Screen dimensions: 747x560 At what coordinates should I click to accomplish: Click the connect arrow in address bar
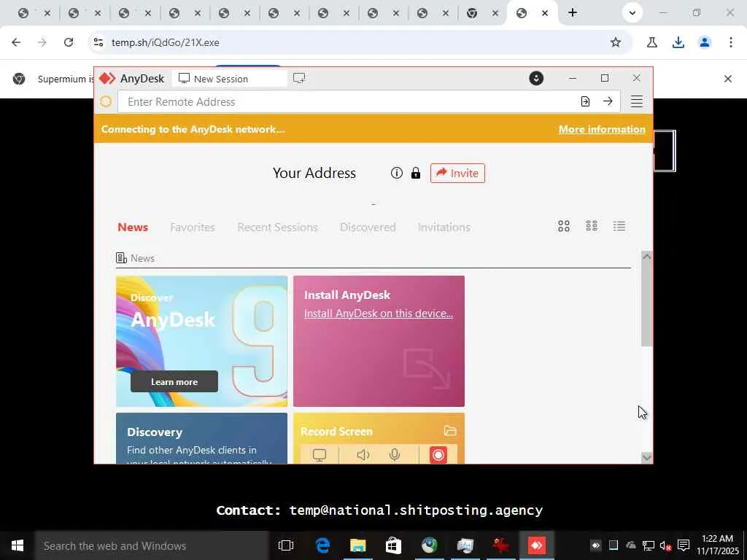tap(608, 101)
